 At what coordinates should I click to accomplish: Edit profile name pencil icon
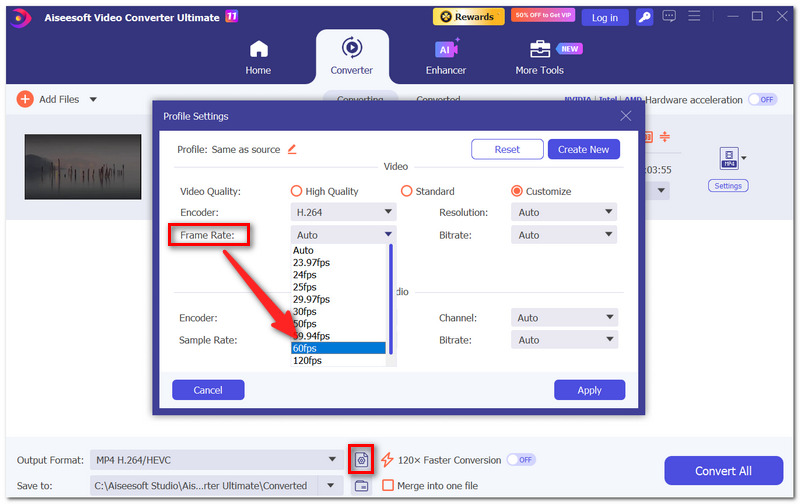click(x=292, y=149)
